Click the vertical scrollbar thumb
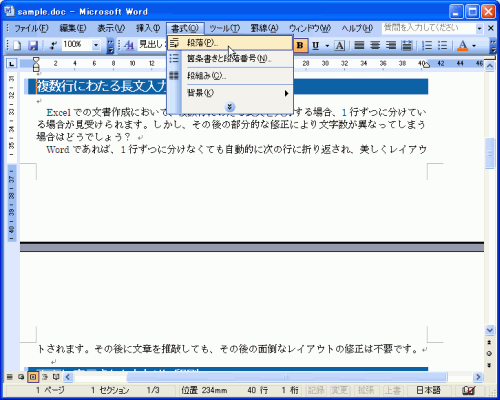This screenshot has width=500, height=400. pyautogui.click(x=489, y=154)
